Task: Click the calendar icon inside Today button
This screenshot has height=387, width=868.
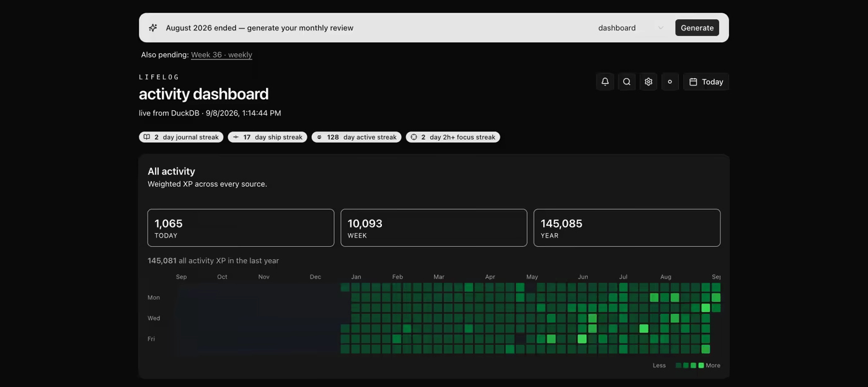Action: (x=693, y=82)
